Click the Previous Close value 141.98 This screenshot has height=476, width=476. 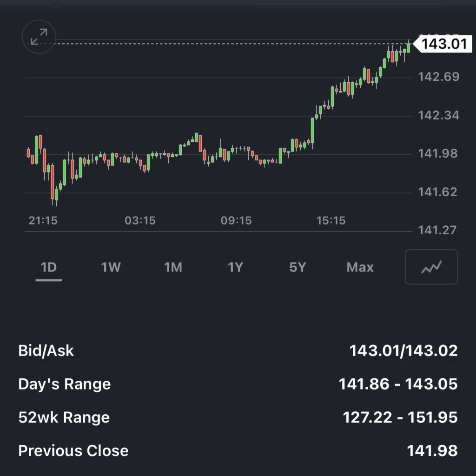pyautogui.click(x=432, y=450)
